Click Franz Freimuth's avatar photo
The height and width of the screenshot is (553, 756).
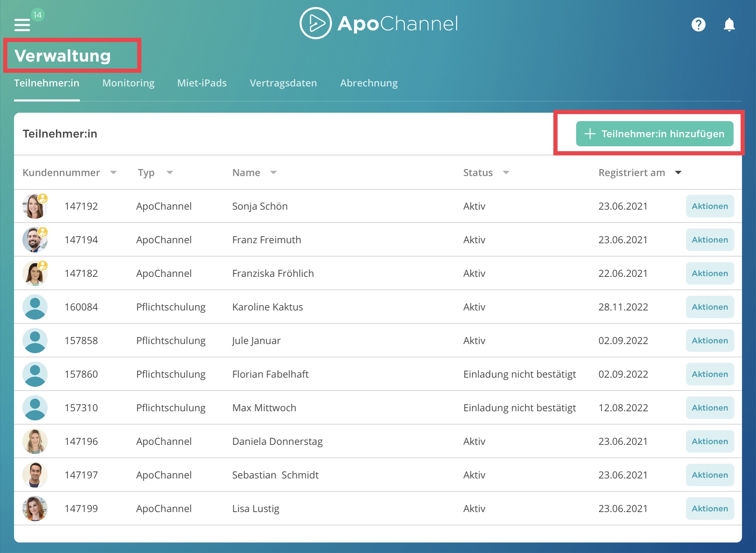(35, 240)
